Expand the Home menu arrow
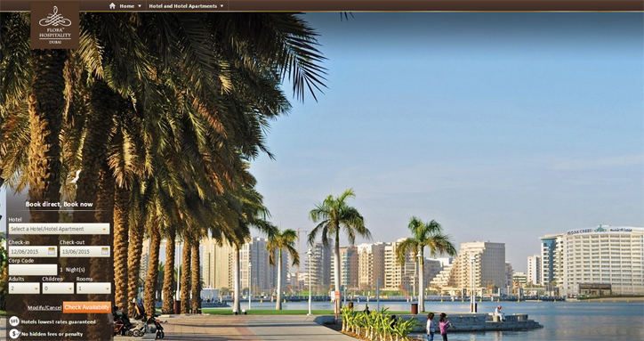The width and height of the screenshot is (644, 341). point(140,6)
